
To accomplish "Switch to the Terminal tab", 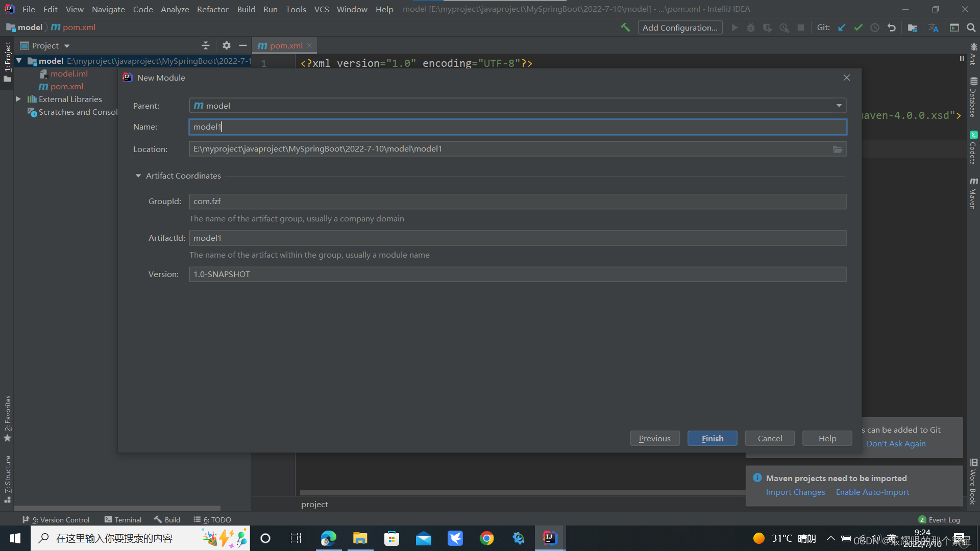I will pos(123,519).
